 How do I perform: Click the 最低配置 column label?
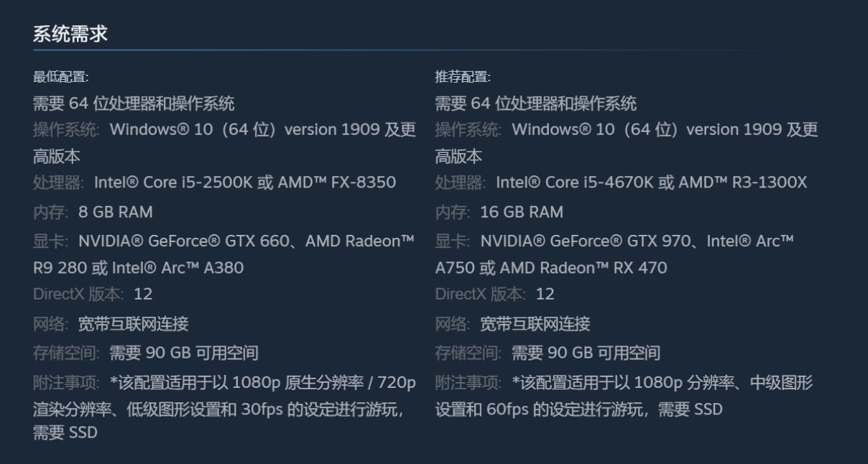point(60,77)
